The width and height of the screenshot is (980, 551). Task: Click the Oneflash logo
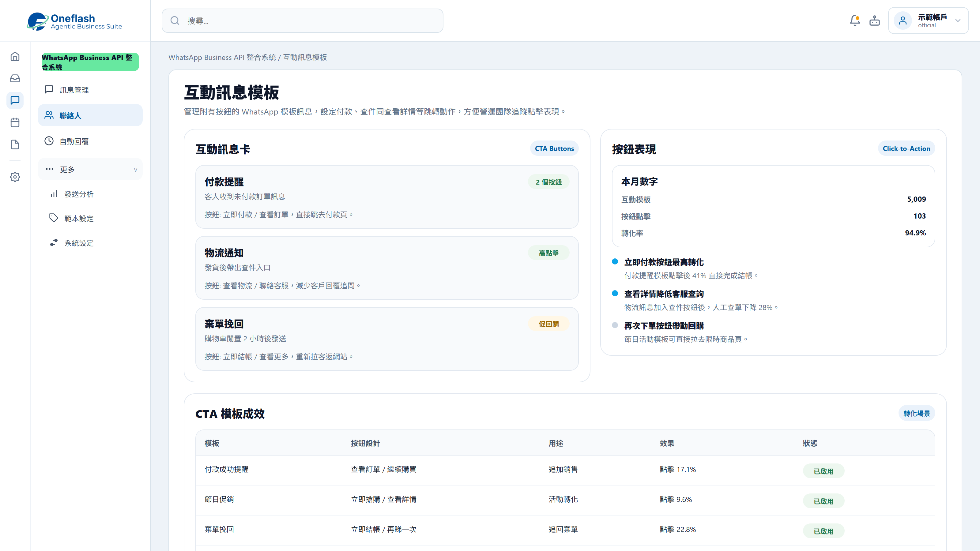click(74, 21)
